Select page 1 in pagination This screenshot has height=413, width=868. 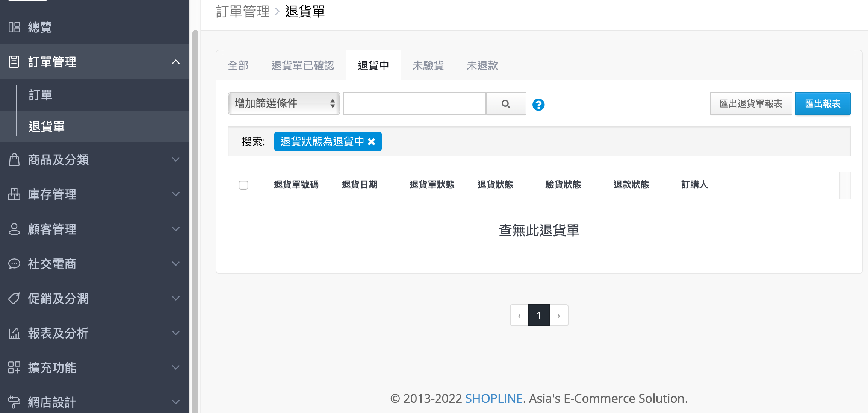pos(539,315)
